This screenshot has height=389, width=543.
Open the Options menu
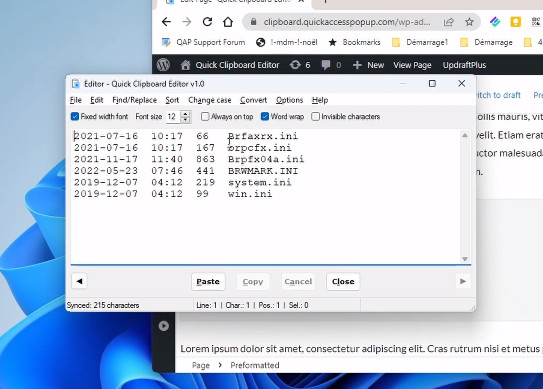point(289,100)
